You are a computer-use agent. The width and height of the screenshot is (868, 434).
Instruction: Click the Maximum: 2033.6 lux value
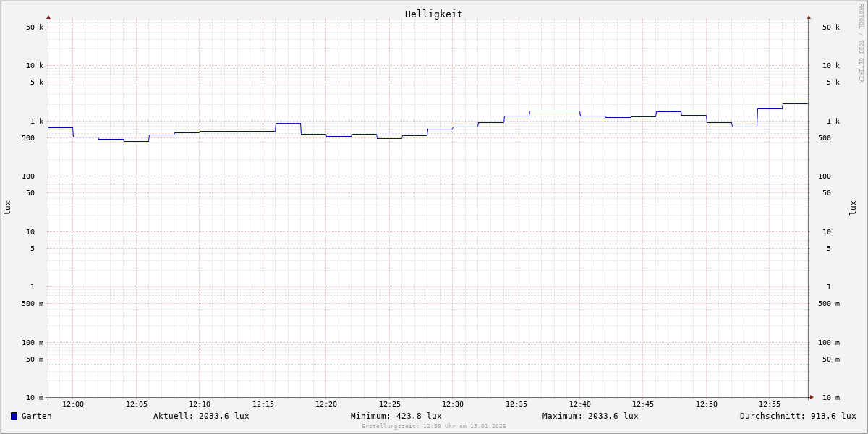[x=590, y=416]
